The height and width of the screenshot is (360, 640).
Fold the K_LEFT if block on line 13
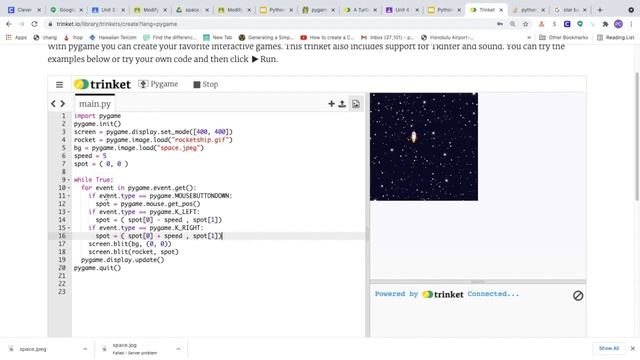pos(69,212)
